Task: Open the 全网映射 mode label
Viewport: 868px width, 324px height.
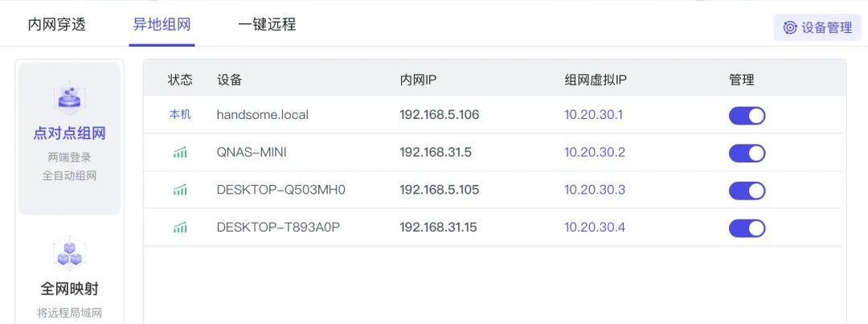Action: 69,289
